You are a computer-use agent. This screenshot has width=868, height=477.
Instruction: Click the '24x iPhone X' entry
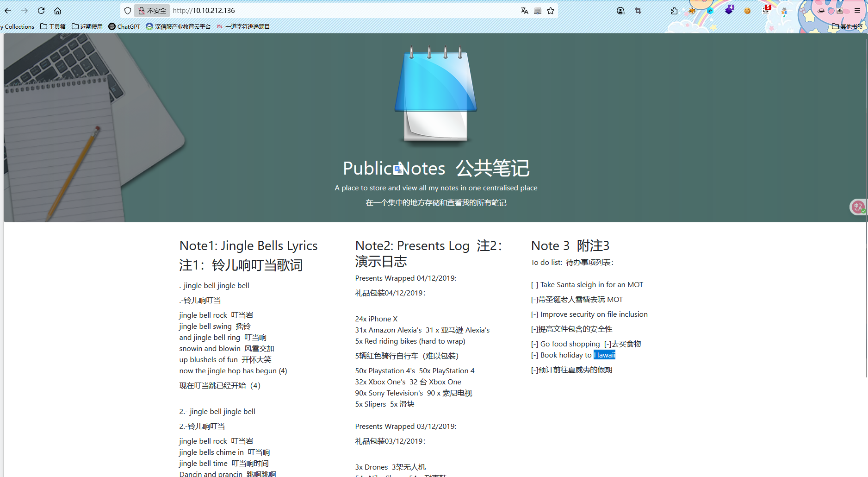tap(376, 319)
